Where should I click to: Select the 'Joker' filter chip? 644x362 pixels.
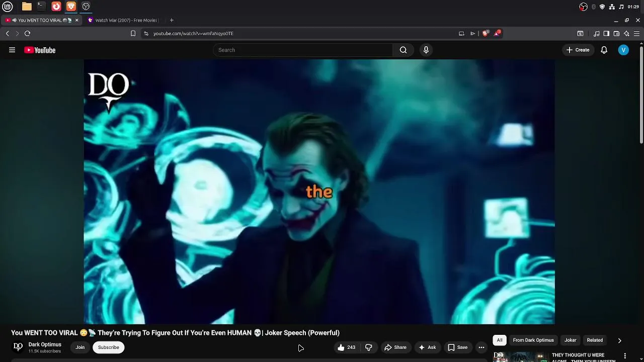point(570,340)
